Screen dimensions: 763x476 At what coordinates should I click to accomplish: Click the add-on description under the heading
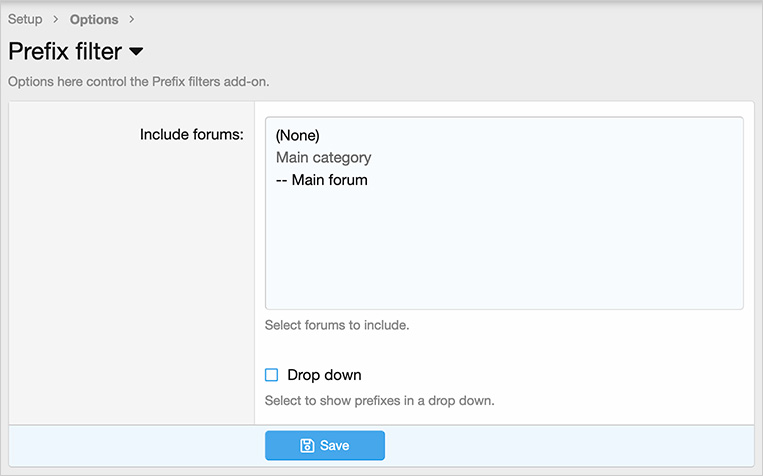138,81
